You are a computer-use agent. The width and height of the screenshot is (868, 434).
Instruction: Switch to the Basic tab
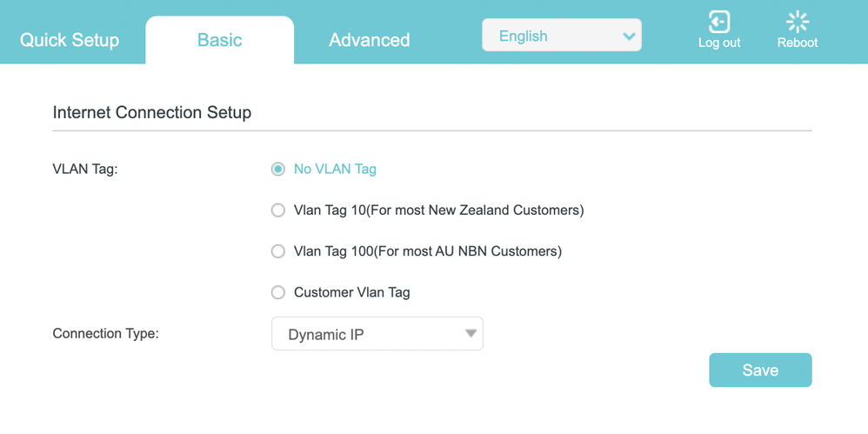tap(219, 40)
